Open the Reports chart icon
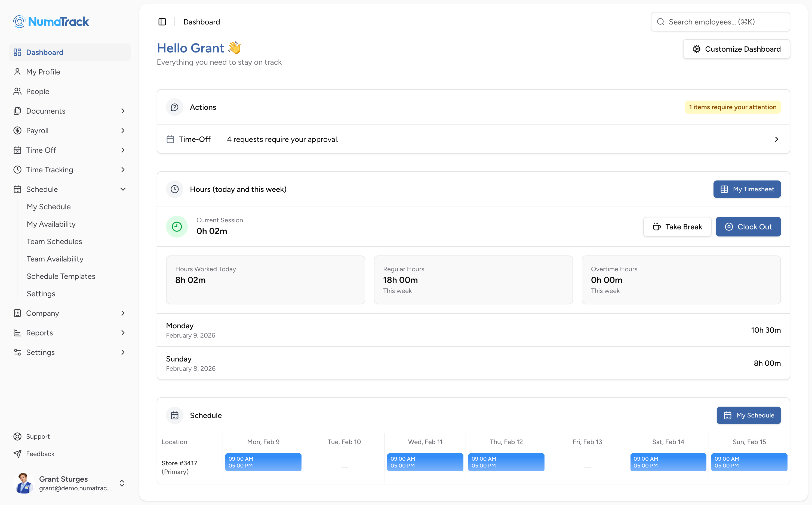 [18, 333]
